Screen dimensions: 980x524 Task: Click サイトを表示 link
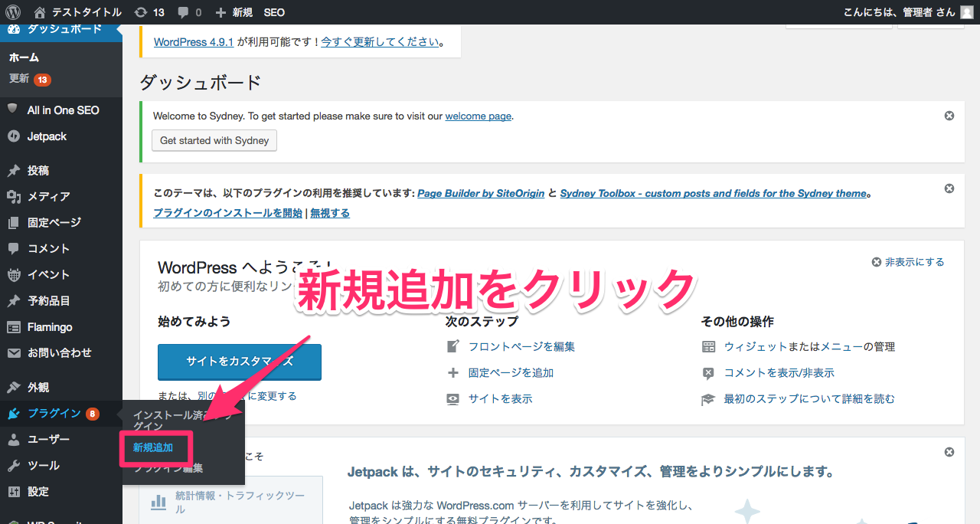pyautogui.click(x=500, y=398)
